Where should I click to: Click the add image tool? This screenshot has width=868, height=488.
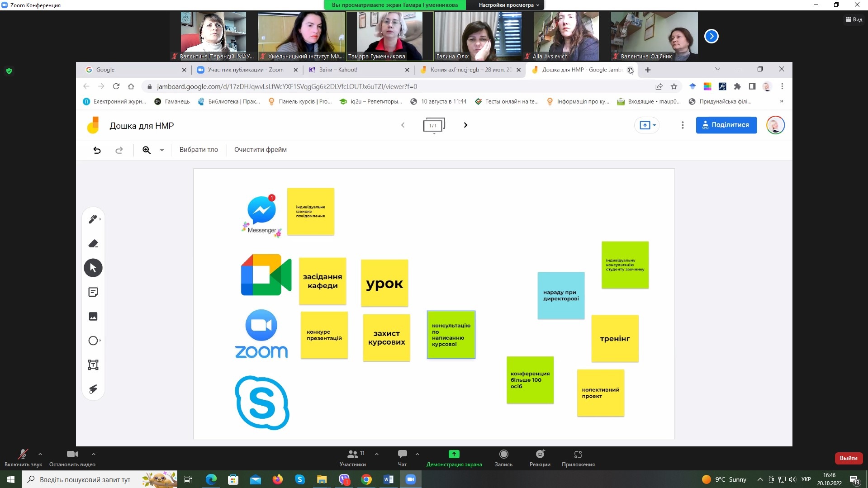coord(93,317)
